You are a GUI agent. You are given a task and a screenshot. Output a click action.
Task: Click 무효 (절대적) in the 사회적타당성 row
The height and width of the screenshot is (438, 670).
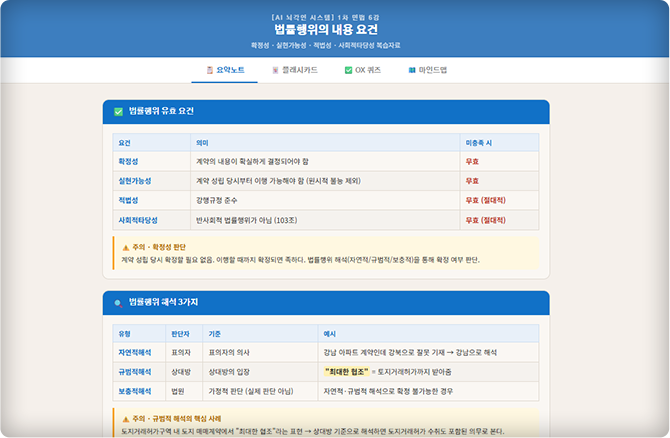click(485, 220)
